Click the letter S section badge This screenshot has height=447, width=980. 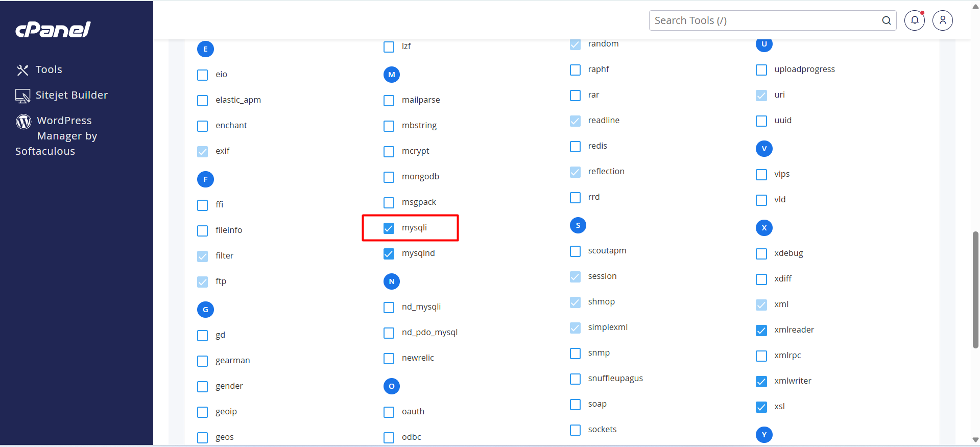pyautogui.click(x=578, y=225)
